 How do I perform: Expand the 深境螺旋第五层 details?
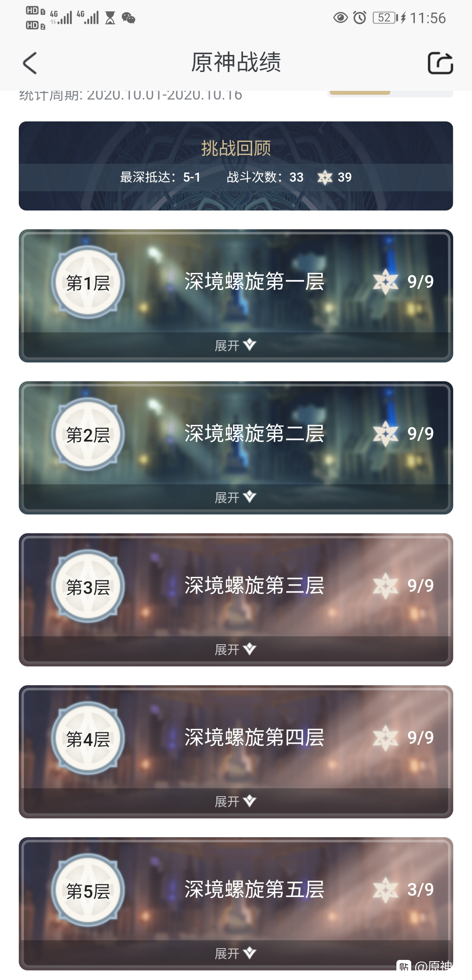point(236,953)
